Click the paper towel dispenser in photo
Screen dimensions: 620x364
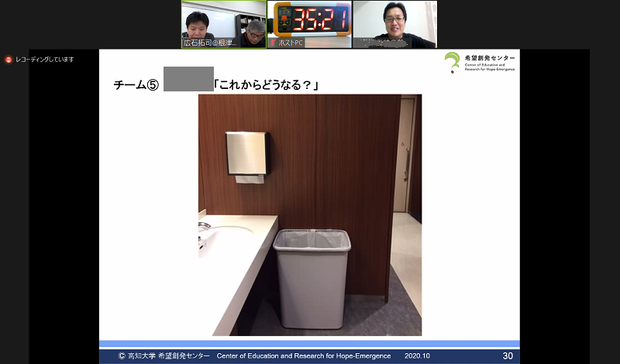pyautogui.click(x=246, y=155)
